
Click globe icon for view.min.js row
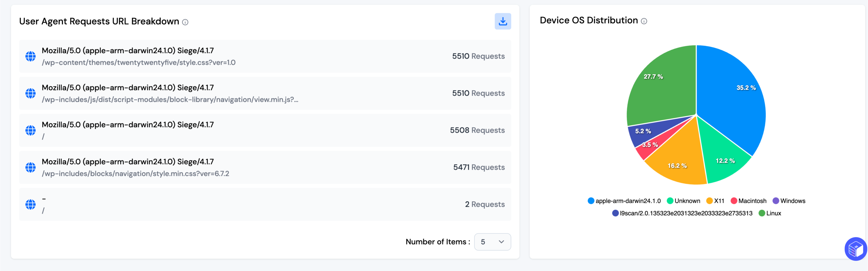click(x=31, y=93)
